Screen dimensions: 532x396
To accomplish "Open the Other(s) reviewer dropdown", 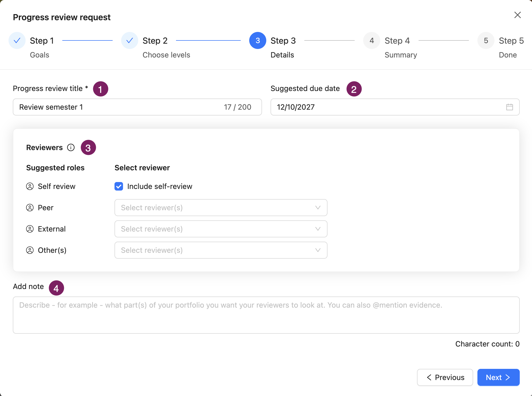I will click(x=221, y=250).
